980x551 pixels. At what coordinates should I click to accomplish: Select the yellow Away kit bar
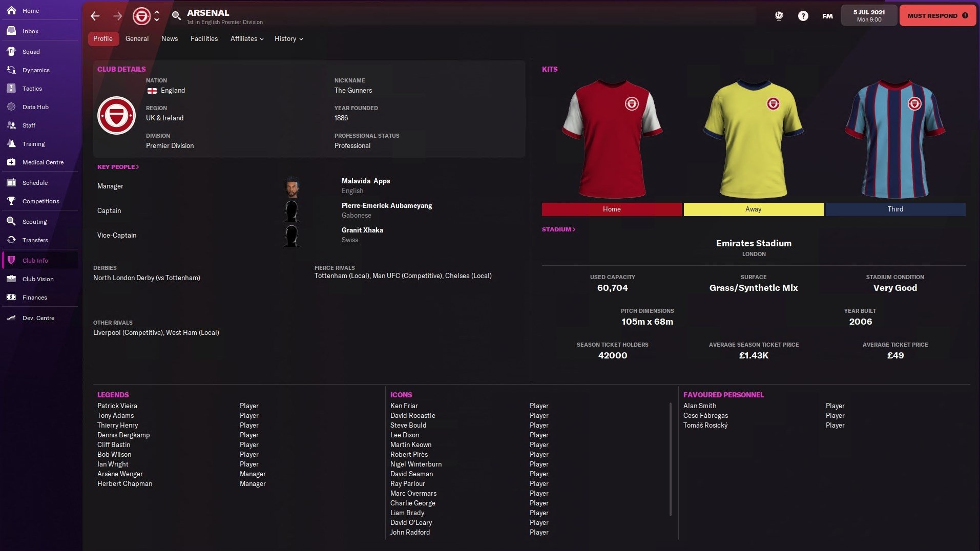coord(754,209)
